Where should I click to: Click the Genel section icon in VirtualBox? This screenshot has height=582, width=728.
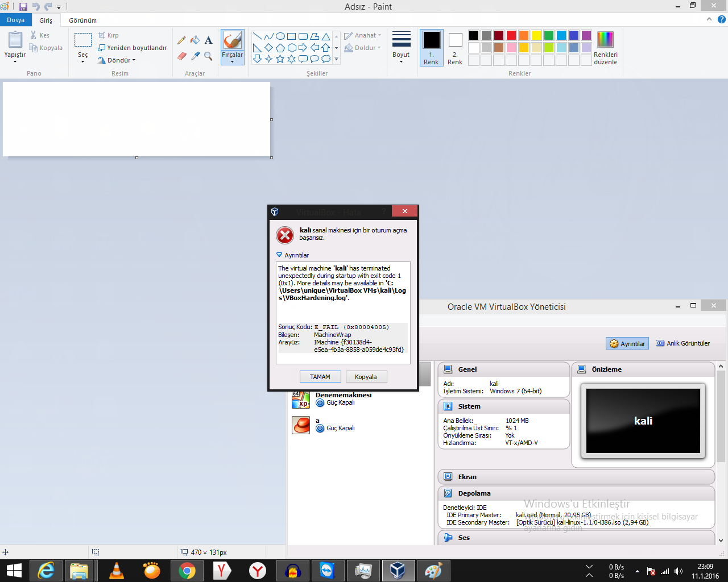(448, 369)
